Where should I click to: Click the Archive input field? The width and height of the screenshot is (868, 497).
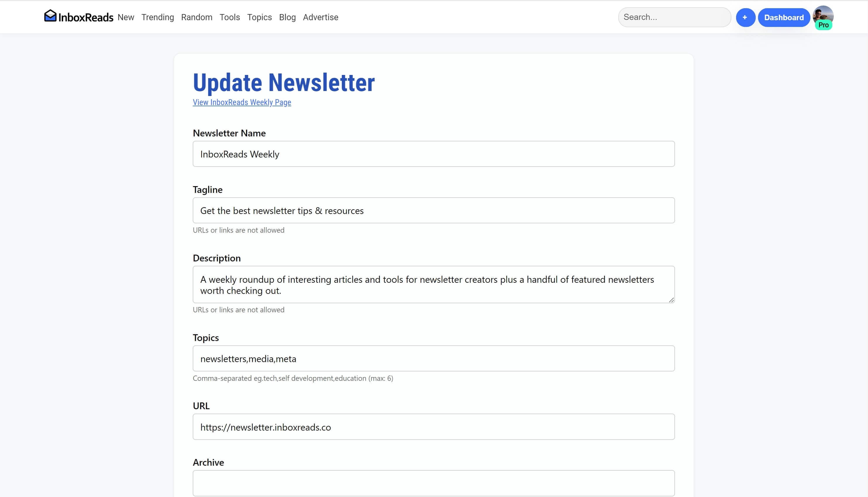point(433,483)
